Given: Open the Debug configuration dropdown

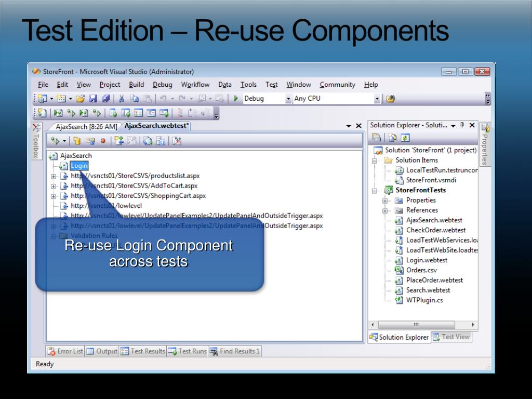Looking at the screenshot, I should tap(288, 99).
